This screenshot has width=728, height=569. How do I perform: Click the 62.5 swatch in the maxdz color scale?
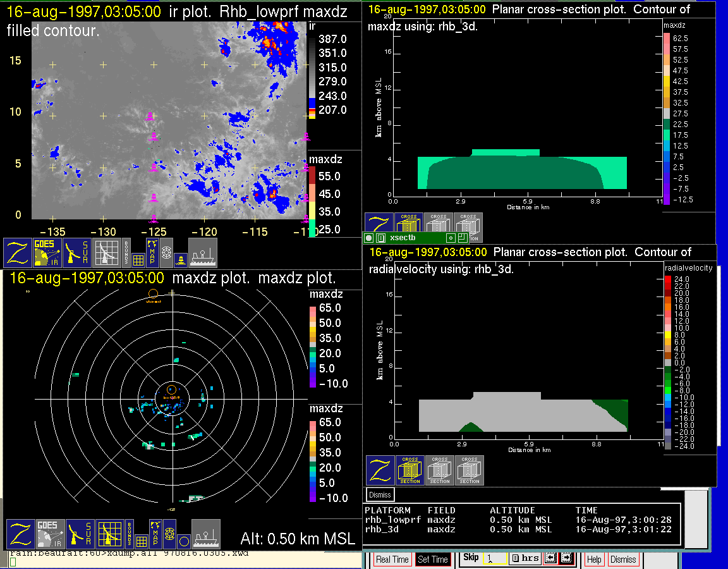point(666,38)
